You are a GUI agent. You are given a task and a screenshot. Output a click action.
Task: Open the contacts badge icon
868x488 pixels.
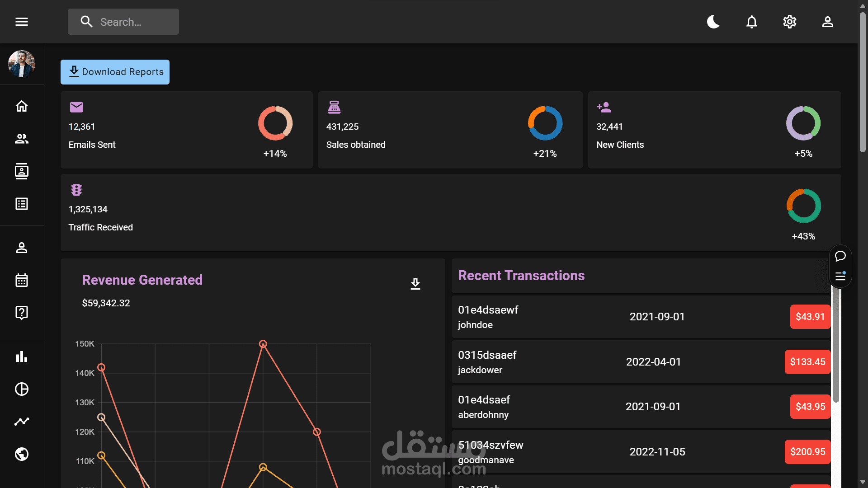(x=21, y=171)
